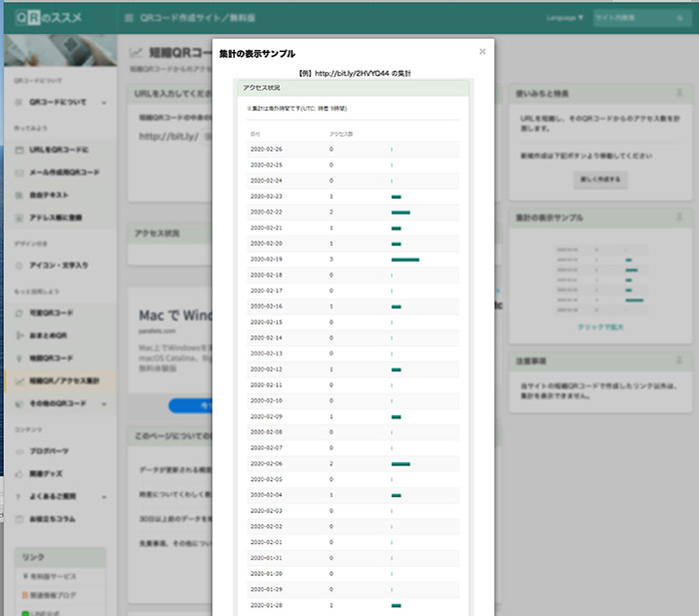Click the 2020-02-23 date cell
This screenshot has width=699, height=616.
pos(267,197)
